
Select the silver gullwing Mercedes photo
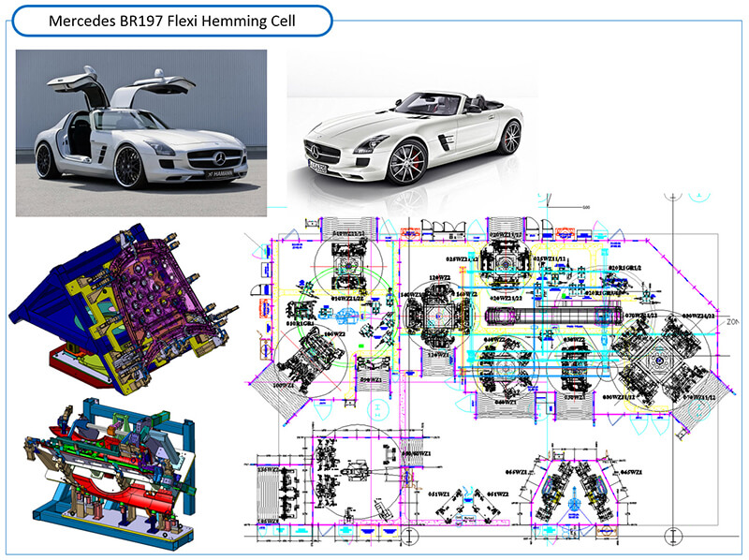pos(141,133)
